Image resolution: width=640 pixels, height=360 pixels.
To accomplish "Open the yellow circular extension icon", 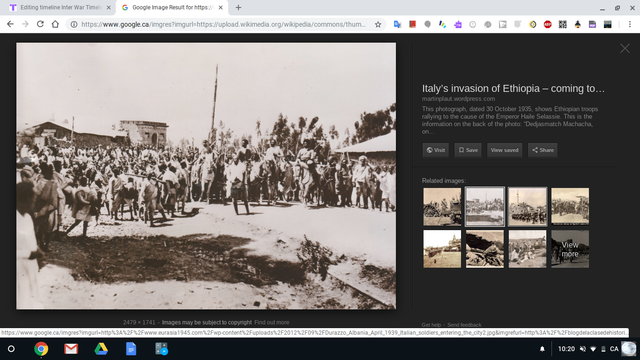I will click(x=533, y=24).
